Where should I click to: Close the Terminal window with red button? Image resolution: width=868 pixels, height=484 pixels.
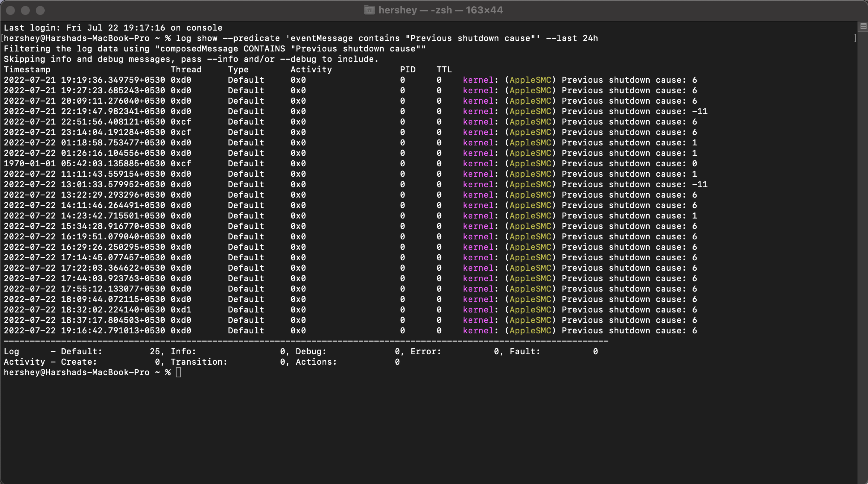pyautogui.click(x=10, y=10)
